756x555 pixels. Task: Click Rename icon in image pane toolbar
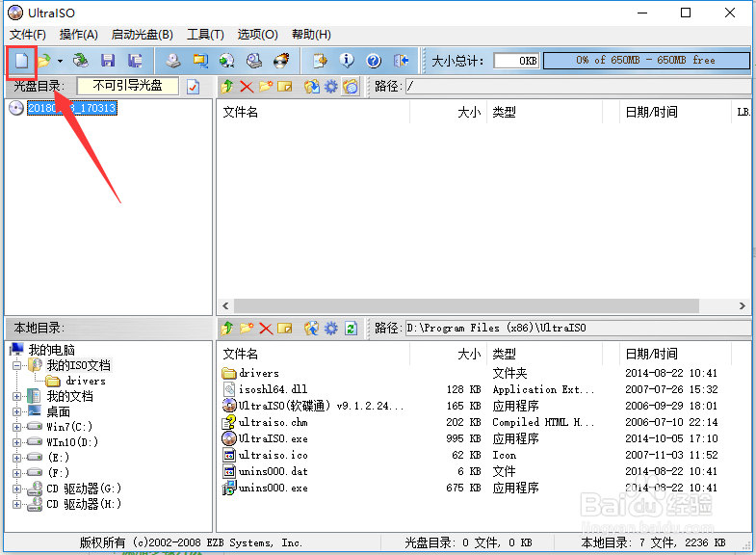[285, 87]
